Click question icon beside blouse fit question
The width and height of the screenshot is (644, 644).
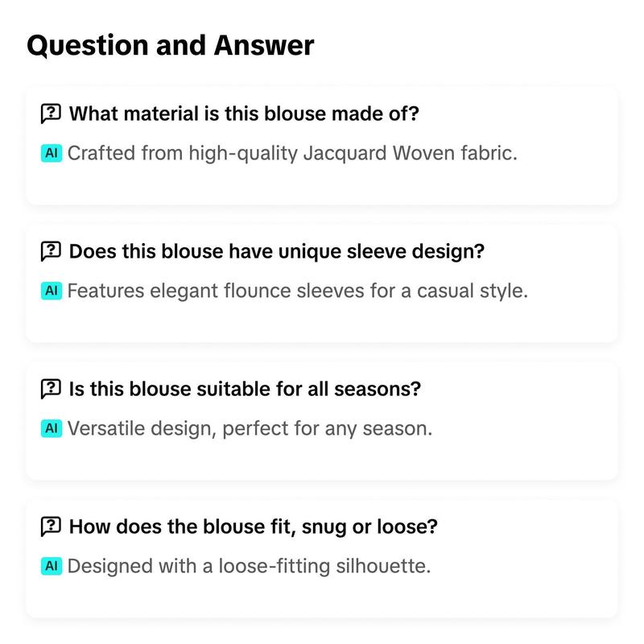click(x=51, y=526)
